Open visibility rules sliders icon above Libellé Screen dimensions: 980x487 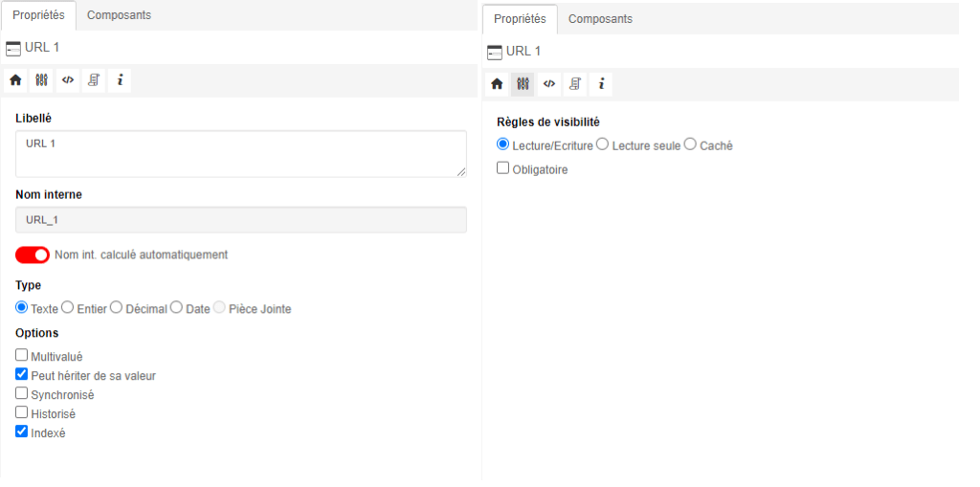pyautogui.click(x=41, y=80)
